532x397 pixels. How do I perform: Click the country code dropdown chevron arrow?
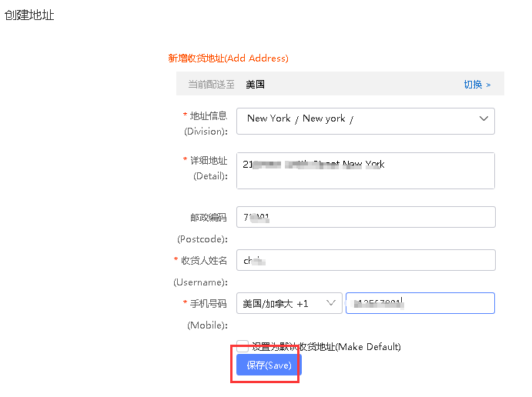(x=330, y=304)
